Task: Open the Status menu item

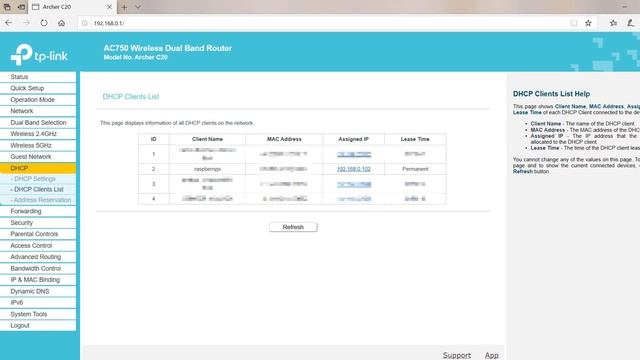Action: [x=38, y=77]
